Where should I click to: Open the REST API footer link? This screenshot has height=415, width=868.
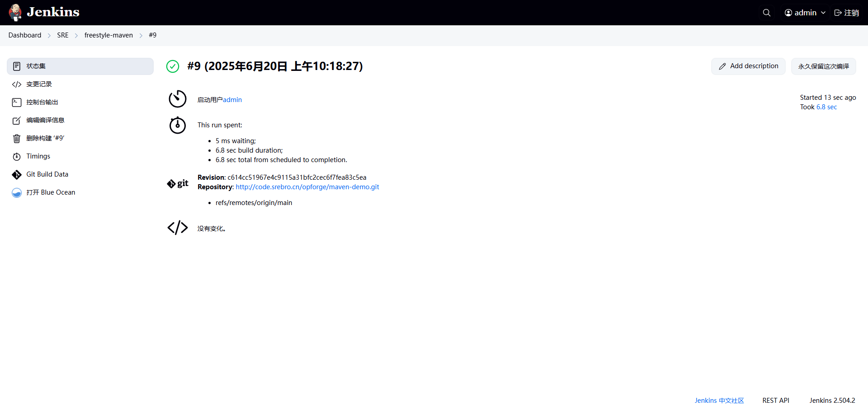coord(775,401)
